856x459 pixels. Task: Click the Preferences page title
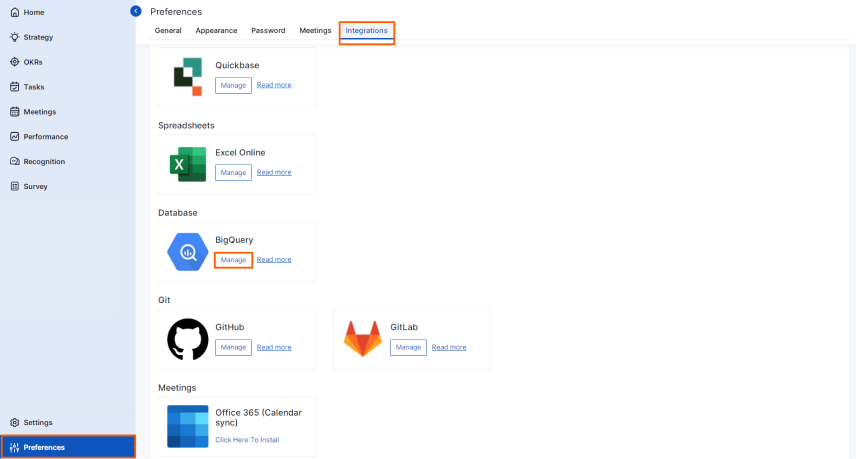(176, 11)
